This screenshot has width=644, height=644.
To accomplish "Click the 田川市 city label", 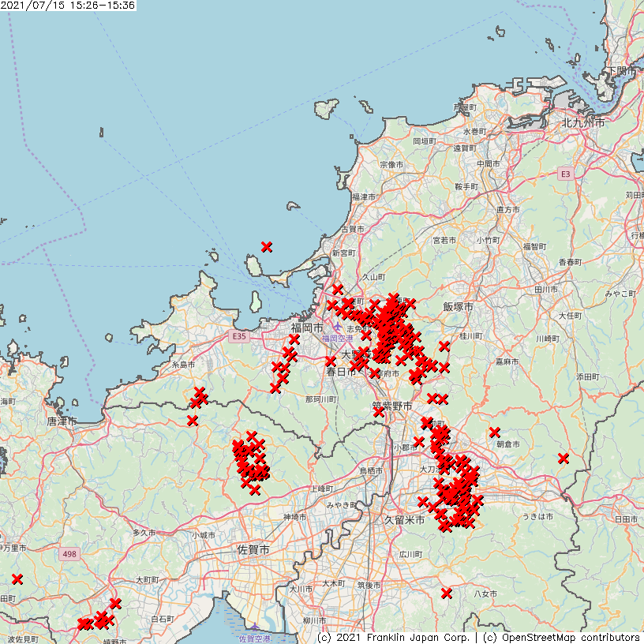I will click(546, 289).
